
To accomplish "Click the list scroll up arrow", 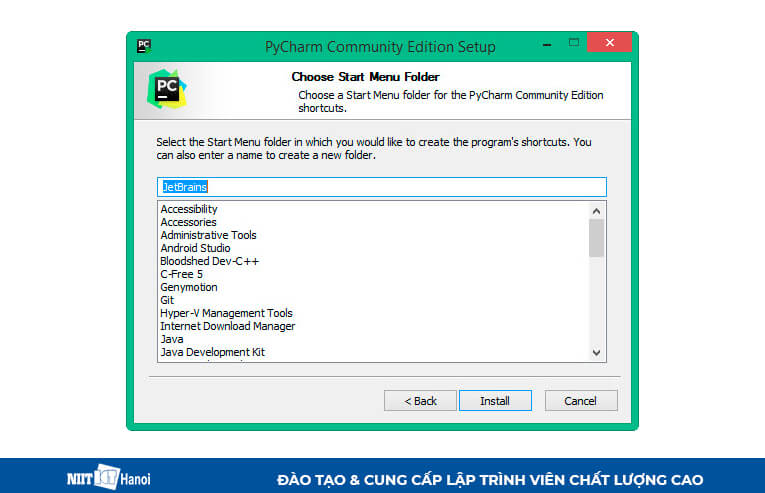I will (x=596, y=211).
